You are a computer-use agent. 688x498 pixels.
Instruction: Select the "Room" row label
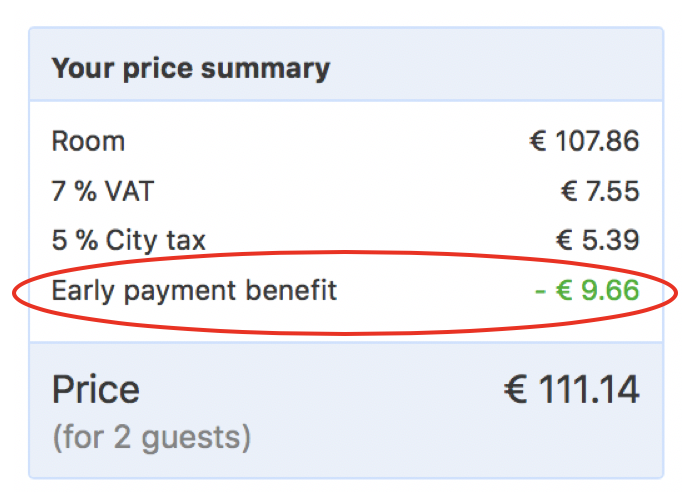coord(88,141)
